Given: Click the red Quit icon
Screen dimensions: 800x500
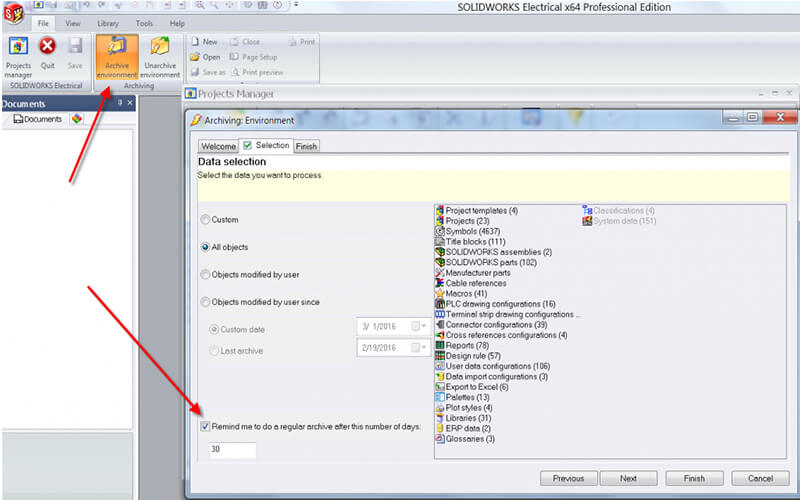Looking at the screenshot, I should pyautogui.click(x=47, y=47).
